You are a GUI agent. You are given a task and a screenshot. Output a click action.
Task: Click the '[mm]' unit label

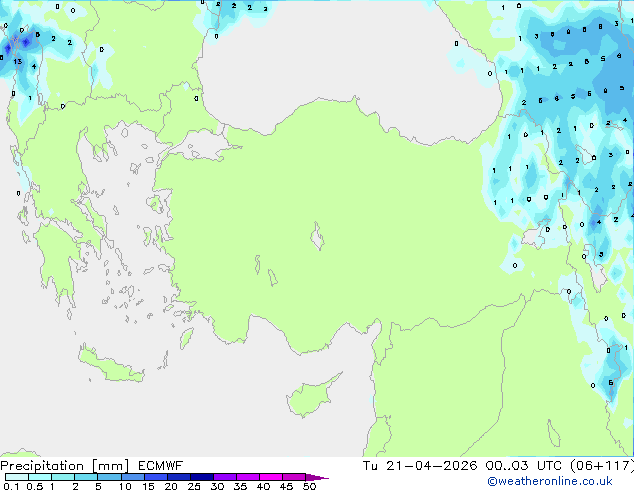tap(111, 466)
